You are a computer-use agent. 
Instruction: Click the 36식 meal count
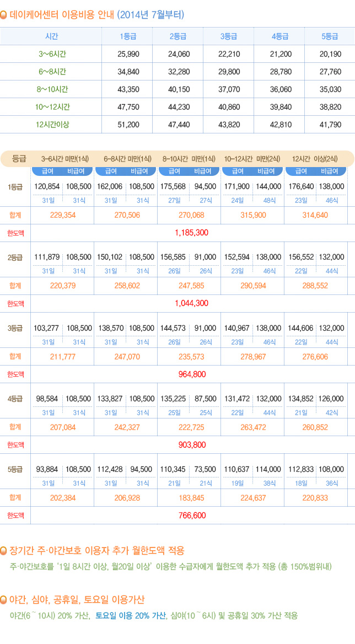(332, 484)
